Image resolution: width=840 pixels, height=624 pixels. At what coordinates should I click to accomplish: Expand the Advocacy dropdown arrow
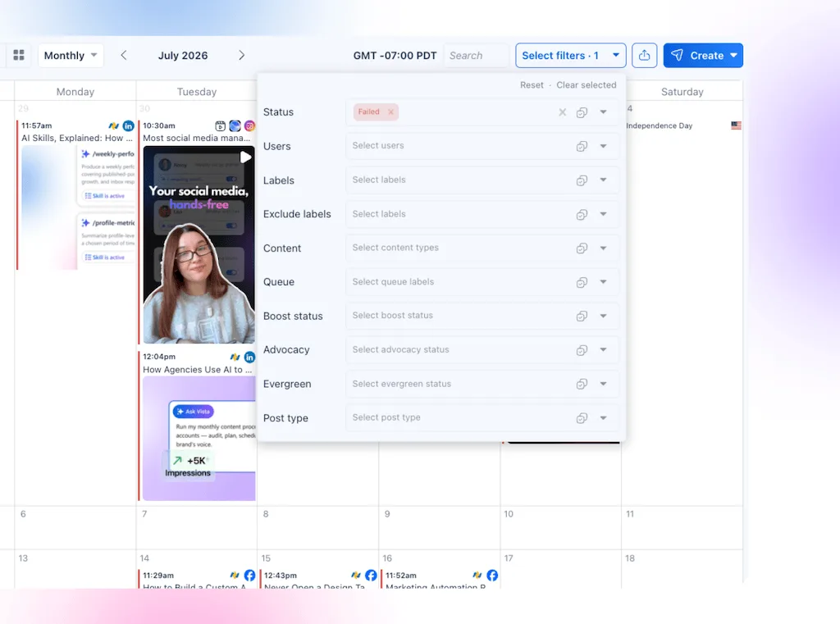tap(603, 350)
